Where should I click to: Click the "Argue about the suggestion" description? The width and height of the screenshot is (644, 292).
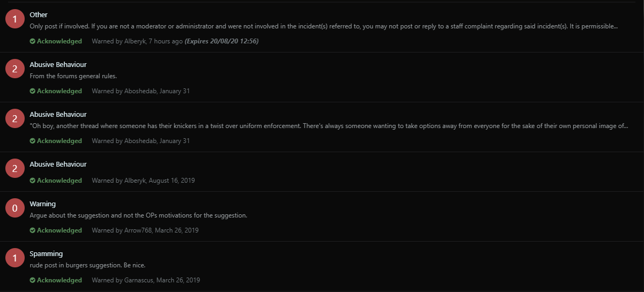(x=138, y=215)
